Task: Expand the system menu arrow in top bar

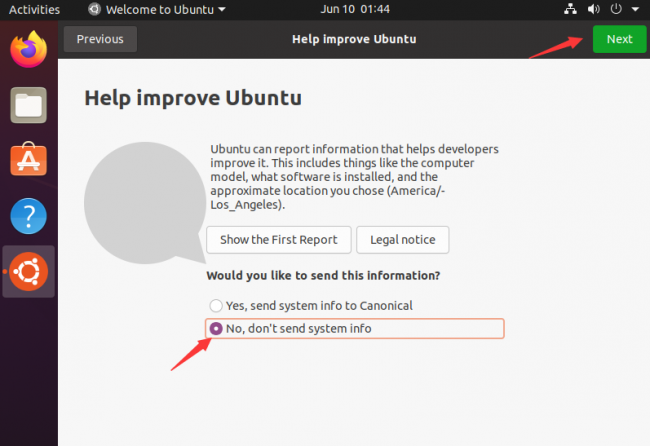Action: point(635,9)
